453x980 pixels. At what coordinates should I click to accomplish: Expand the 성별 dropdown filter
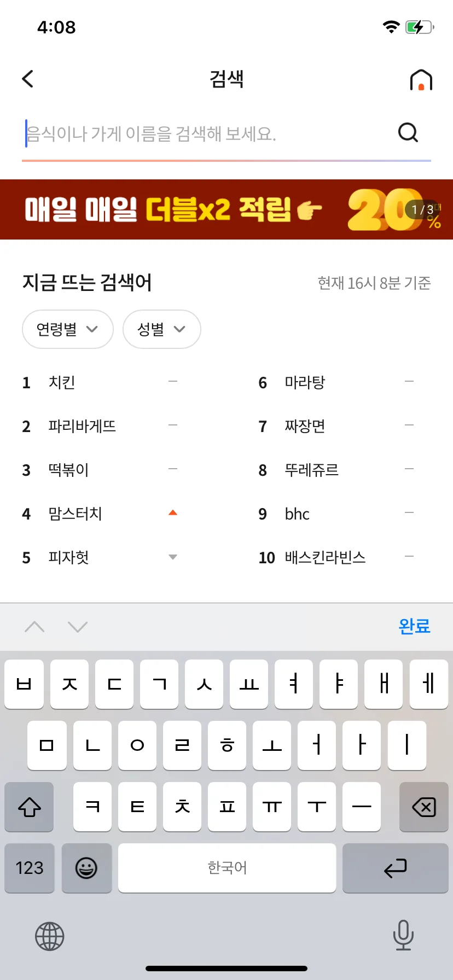click(x=162, y=329)
